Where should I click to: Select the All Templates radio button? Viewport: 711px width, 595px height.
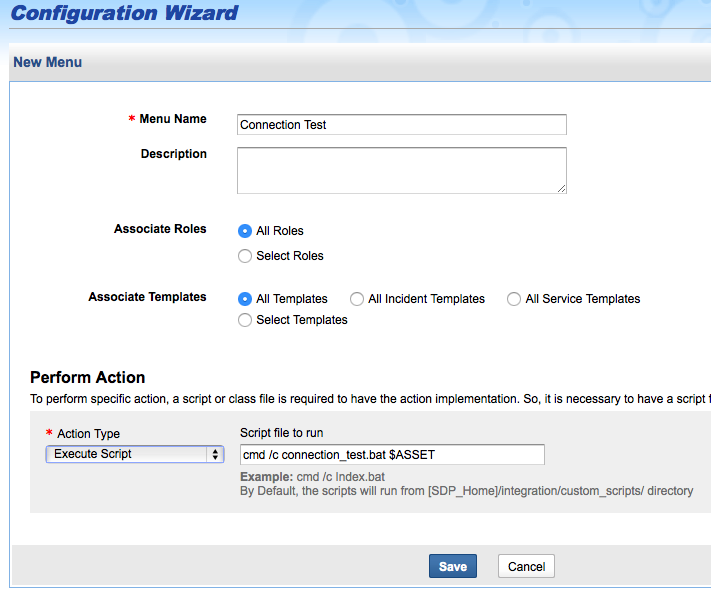pos(245,299)
